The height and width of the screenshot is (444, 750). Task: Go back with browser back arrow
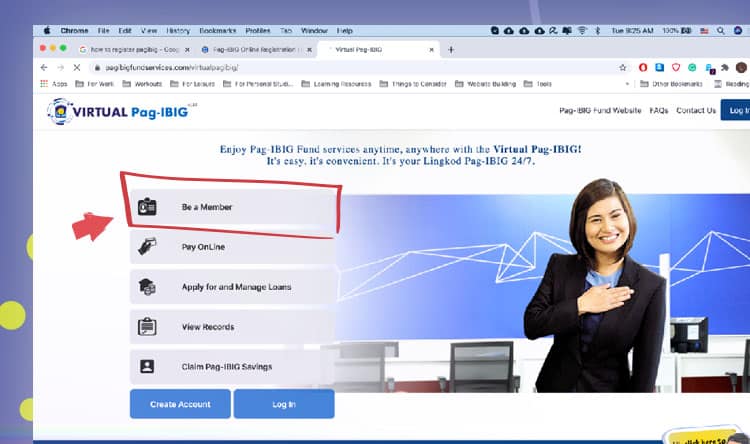pyautogui.click(x=44, y=67)
